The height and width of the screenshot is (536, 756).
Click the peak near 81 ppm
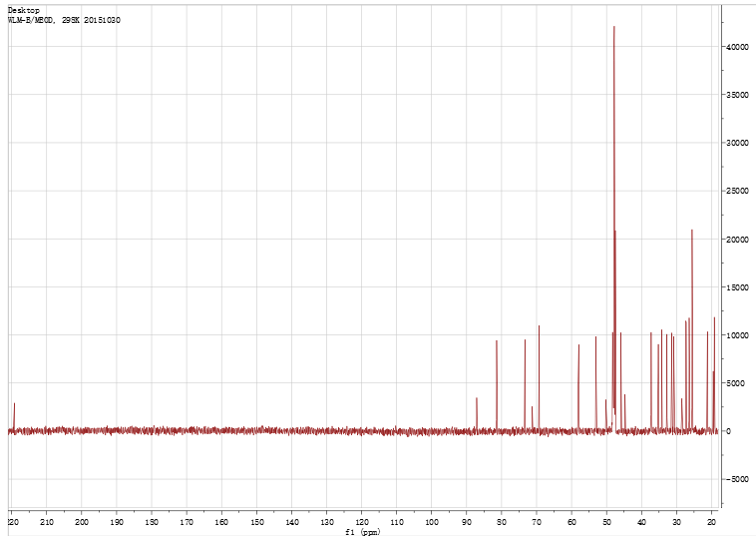497,385
